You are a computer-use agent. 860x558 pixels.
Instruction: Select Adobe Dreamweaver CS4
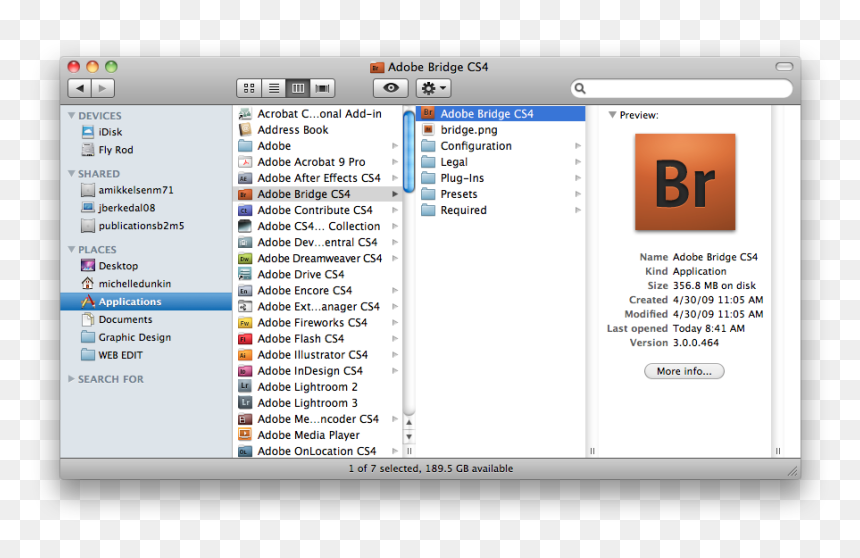coord(318,258)
